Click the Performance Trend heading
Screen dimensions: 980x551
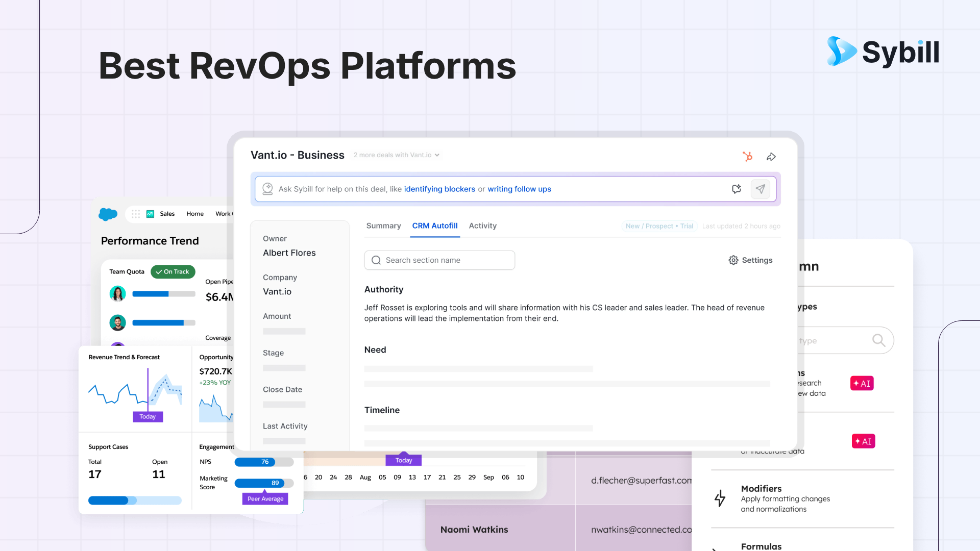[150, 241]
